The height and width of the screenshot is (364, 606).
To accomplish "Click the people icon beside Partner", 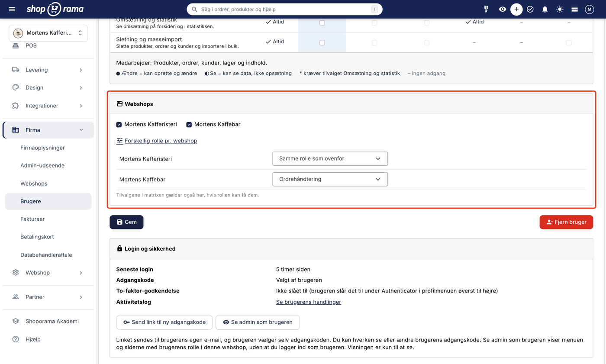I will click(x=16, y=297).
